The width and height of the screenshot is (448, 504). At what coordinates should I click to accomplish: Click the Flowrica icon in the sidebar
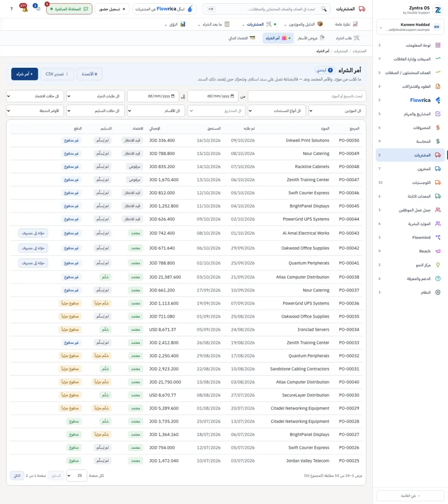438,100
